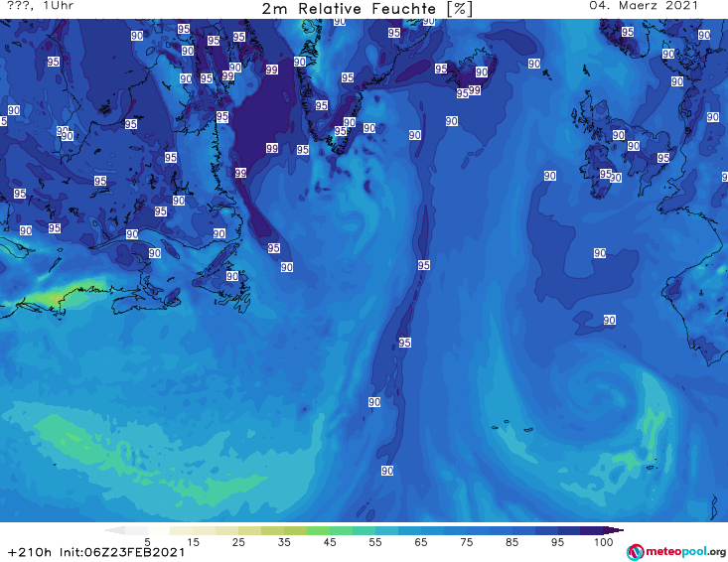Click the legend value label 85
Screen dimensions: 728x562
[x=511, y=541]
